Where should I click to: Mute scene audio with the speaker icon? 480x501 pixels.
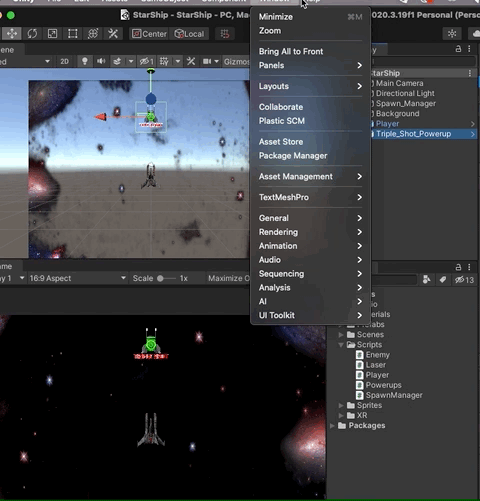[x=101, y=61]
